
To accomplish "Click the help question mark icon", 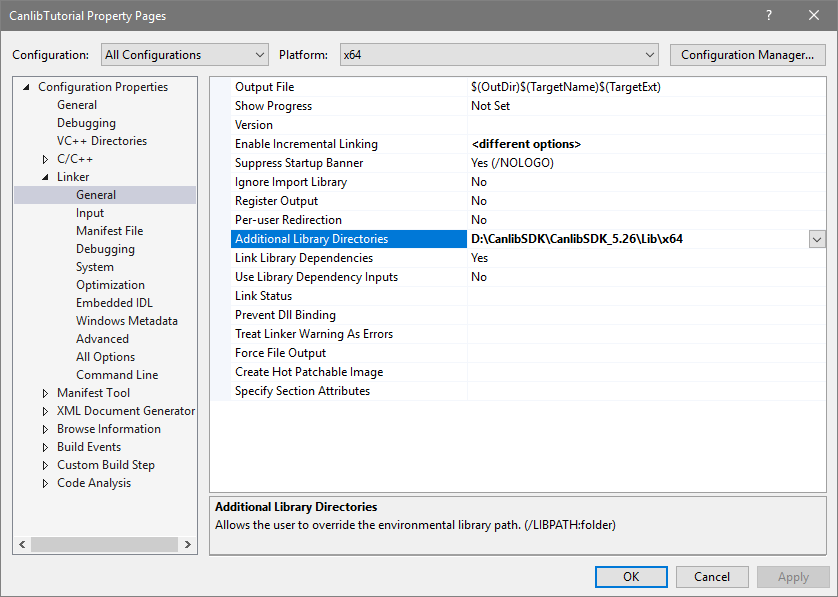I will 769,15.
